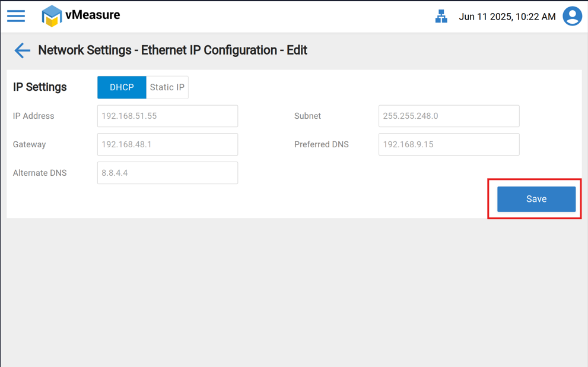
Task: Select the DHCP mode option
Action: pyautogui.click(x=122, y=87)
